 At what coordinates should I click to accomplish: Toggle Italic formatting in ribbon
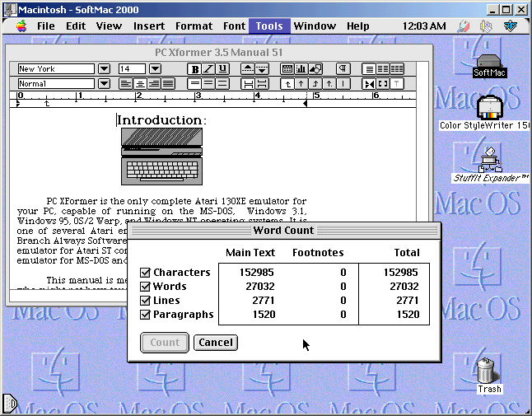(x=208, y=69)
